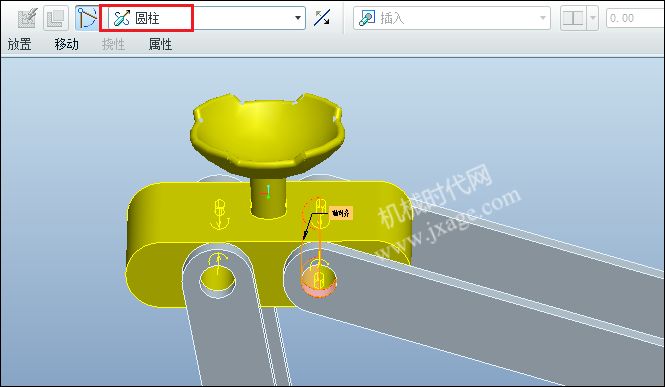Expand the offset type arrow
This screenshot has width=665, height=387.
coord(592,18)
